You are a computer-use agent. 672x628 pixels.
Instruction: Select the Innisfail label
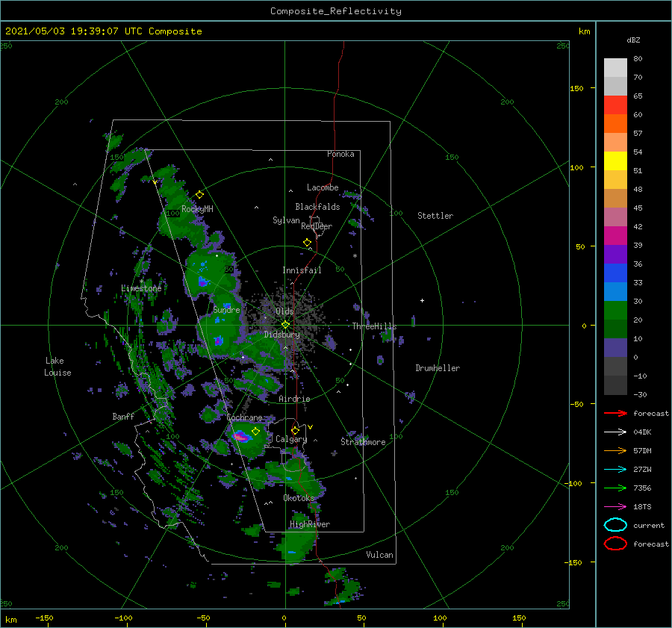[x=302, y=270]
